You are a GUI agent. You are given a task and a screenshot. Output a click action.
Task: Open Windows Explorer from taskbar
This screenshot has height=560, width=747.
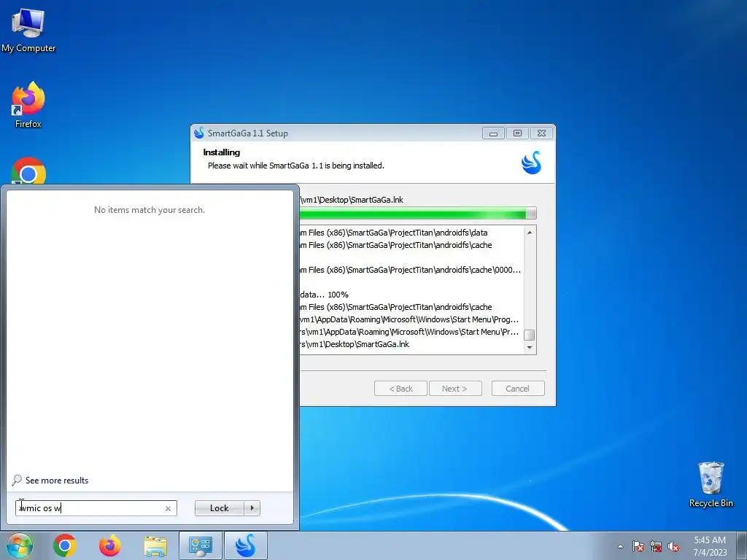(155, 545)
